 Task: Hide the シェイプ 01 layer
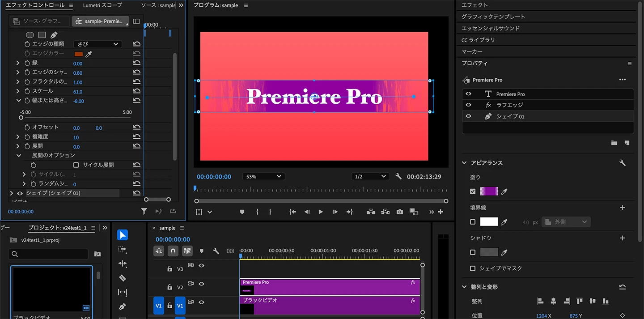click(x=468, y=116)
